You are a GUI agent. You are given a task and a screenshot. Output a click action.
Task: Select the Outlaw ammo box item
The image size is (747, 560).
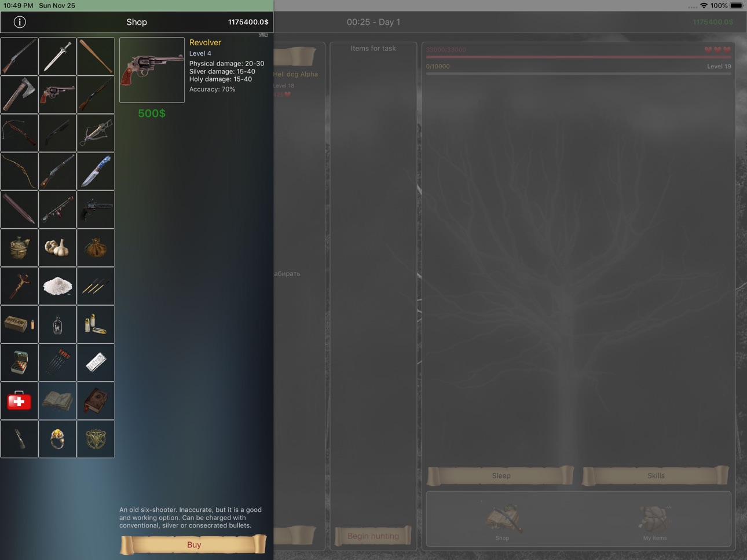coord(19,324)
